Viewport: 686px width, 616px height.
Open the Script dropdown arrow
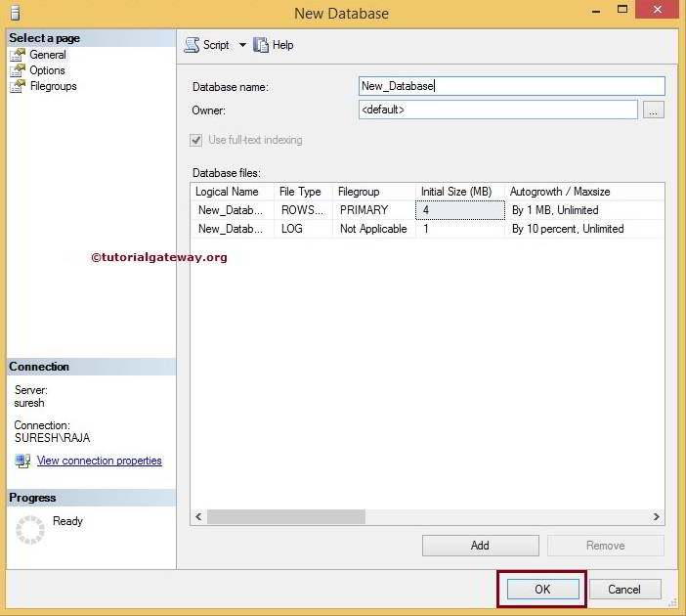242,45
